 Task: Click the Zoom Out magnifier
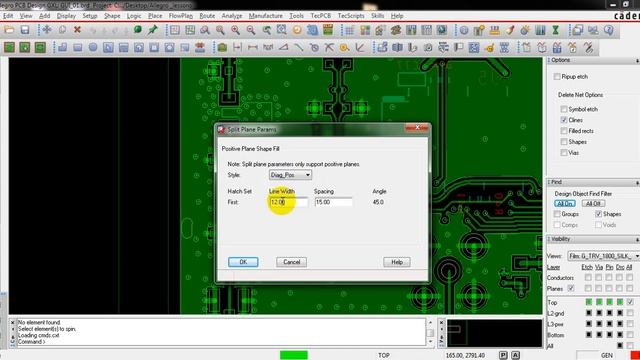[251, 30]
